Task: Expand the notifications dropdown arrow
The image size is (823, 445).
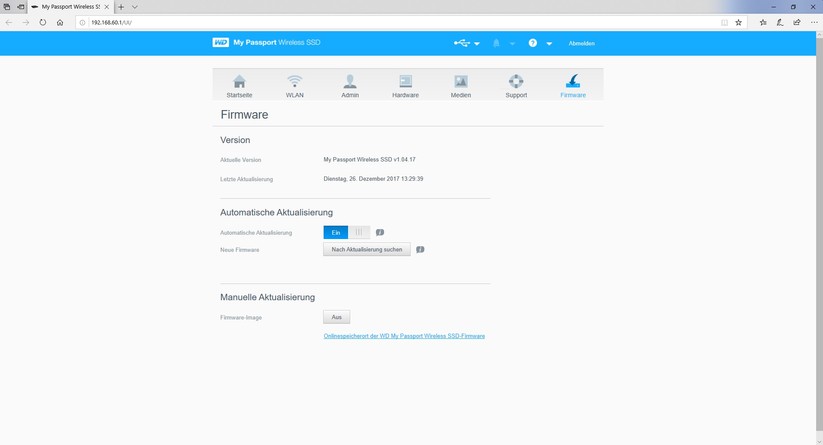Action: pos(512,44)
